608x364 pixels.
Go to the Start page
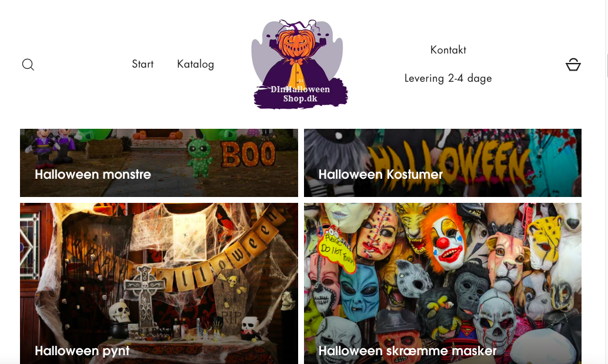143,64
